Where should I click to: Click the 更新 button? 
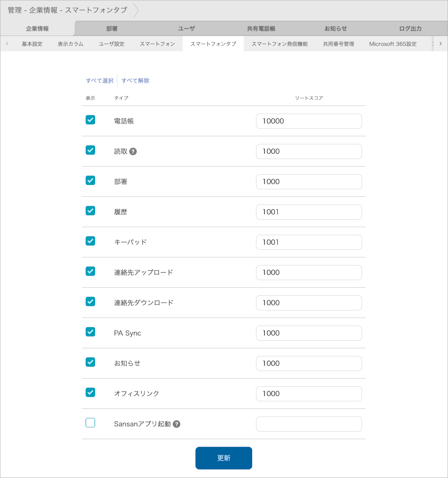point(224,458)
